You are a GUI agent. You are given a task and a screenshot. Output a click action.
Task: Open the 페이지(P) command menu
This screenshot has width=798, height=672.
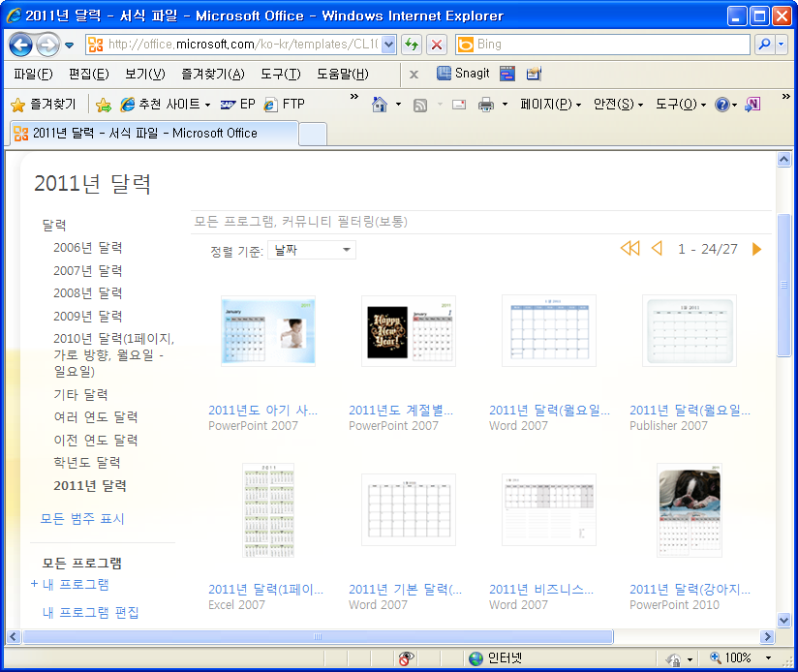[550, 105]
